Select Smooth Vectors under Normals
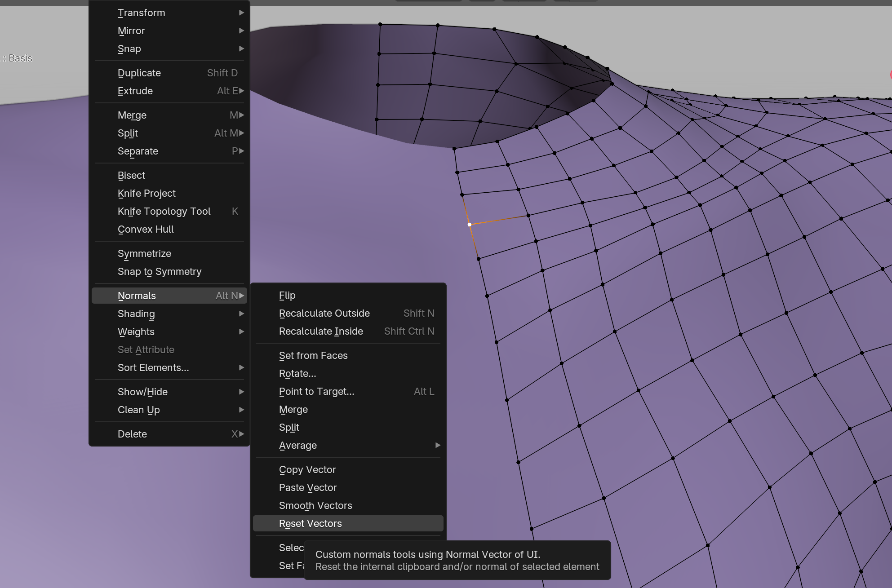This screenshot has height=588, width=892. click(315, 505)
